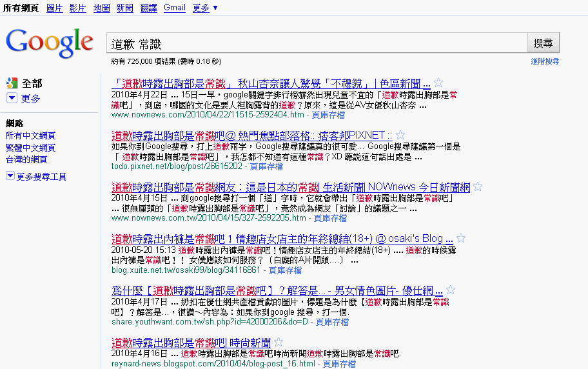
Task: Select 所有網頁 in top bar
Action: click(21, 8)
